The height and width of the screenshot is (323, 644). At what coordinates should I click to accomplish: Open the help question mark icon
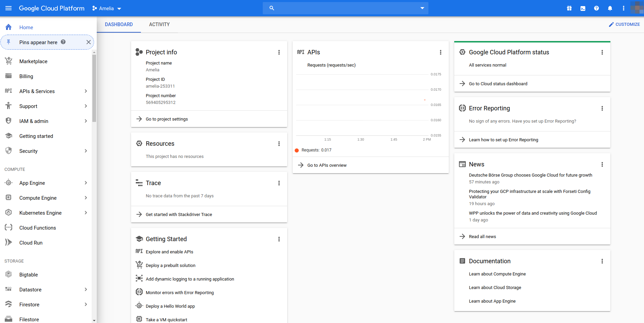click(x=596, y=8)
